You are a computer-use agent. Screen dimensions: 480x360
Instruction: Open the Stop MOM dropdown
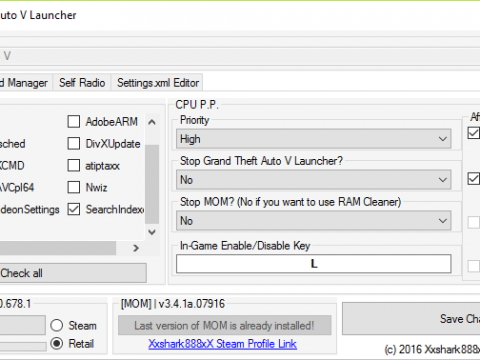coord(314,221)
